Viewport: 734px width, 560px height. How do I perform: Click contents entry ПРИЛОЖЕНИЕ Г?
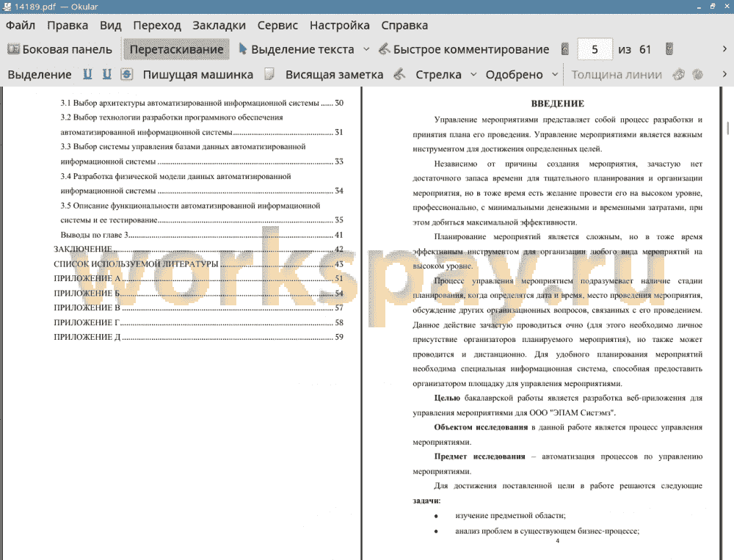(x=198, y=323)
